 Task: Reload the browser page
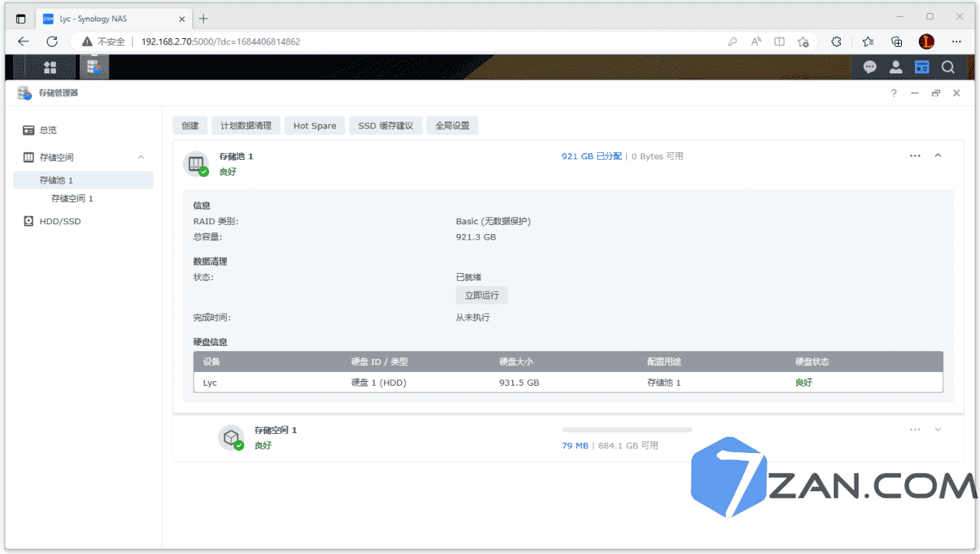point(52,41)
